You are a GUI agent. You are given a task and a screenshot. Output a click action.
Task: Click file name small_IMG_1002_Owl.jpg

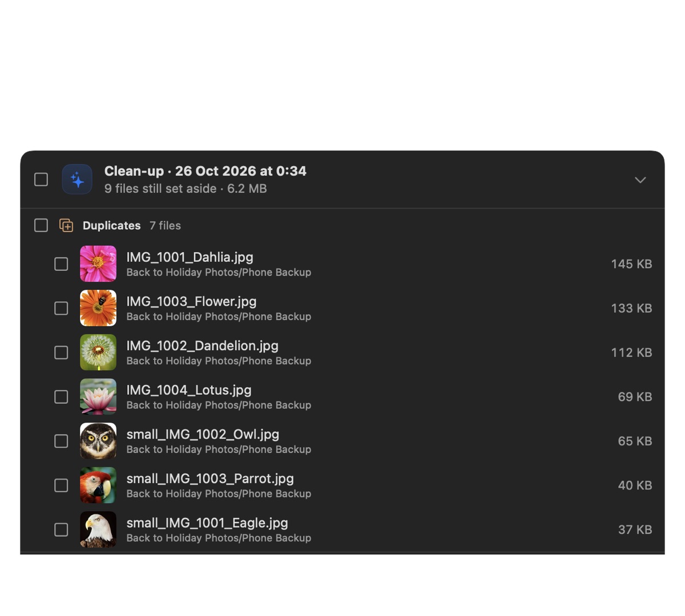pyautogui.click(x=203, y=435)
